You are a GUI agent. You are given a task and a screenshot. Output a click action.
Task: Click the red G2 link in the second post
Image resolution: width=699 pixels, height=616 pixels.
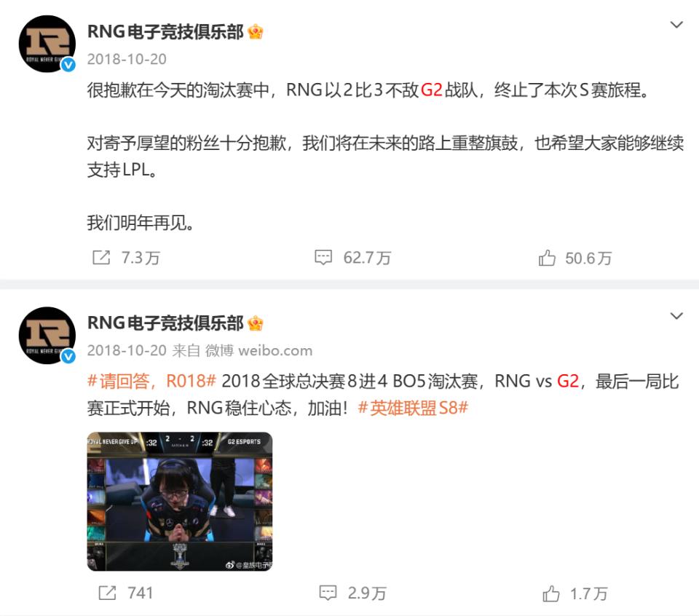(568, 381)
